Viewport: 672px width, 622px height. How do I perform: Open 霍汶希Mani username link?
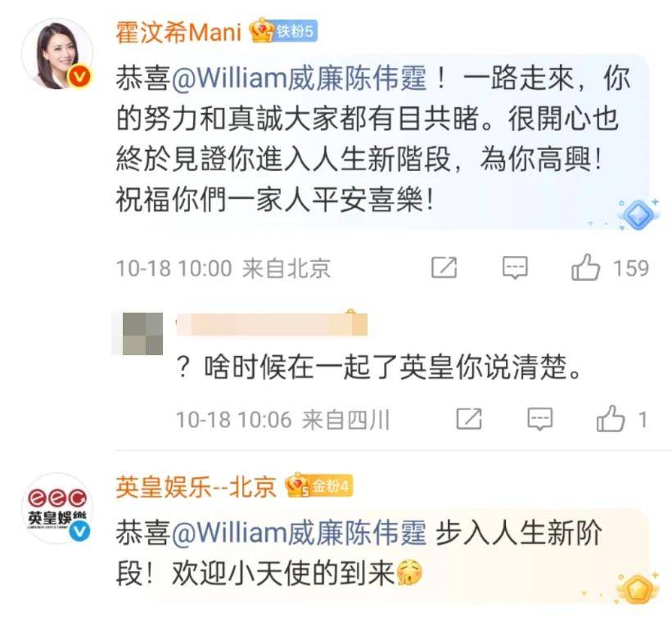pyautogui.click(x=178, y=32)
